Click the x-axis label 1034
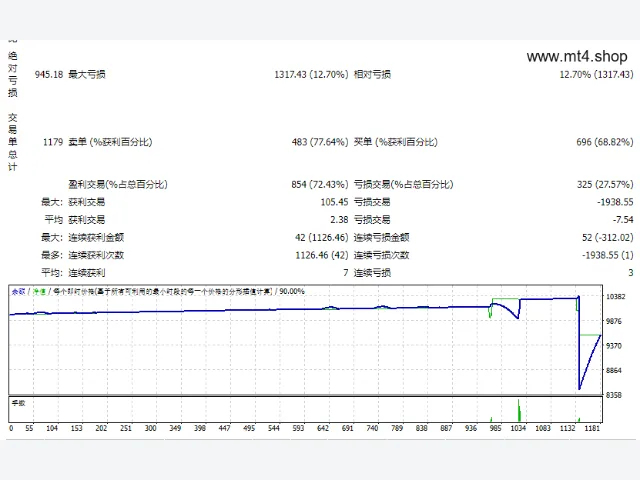This screenshot has height=480, width=640. (x=518, y=428)
